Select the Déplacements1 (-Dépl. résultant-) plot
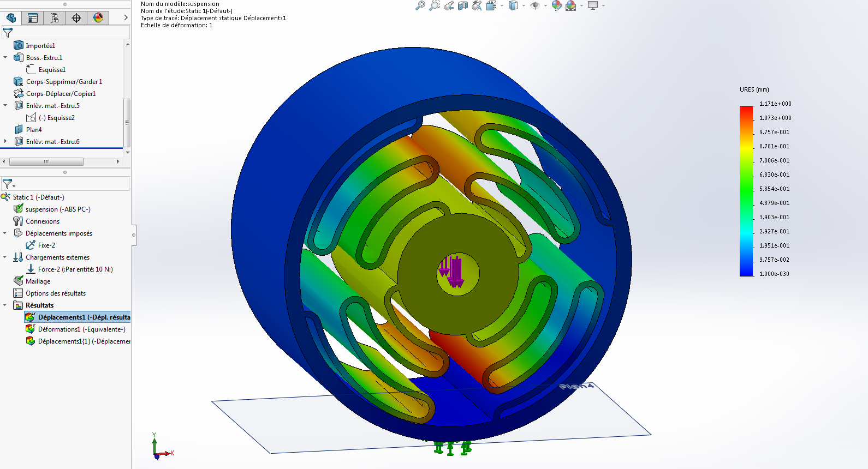868x469 pixels. (78, 317)
